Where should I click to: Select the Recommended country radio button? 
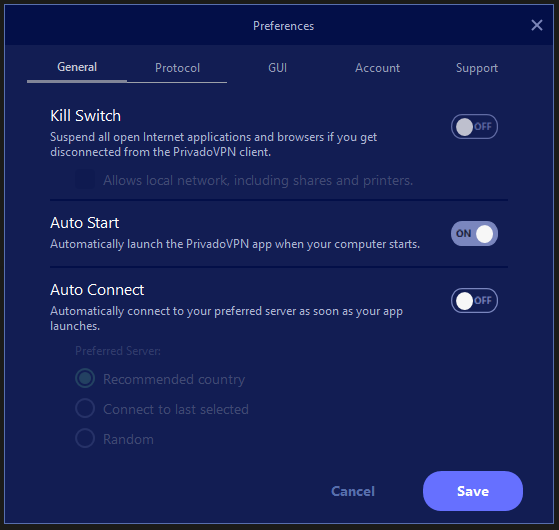(85, 378)
